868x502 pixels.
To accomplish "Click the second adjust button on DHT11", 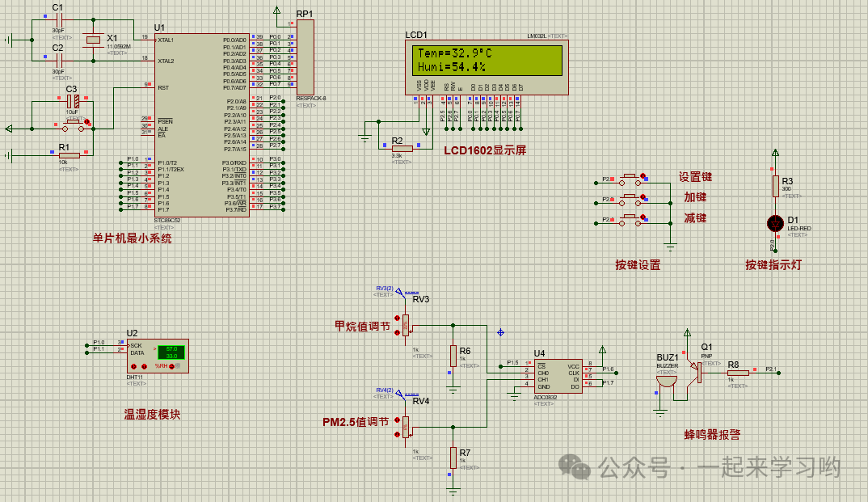I will [144, 366].
